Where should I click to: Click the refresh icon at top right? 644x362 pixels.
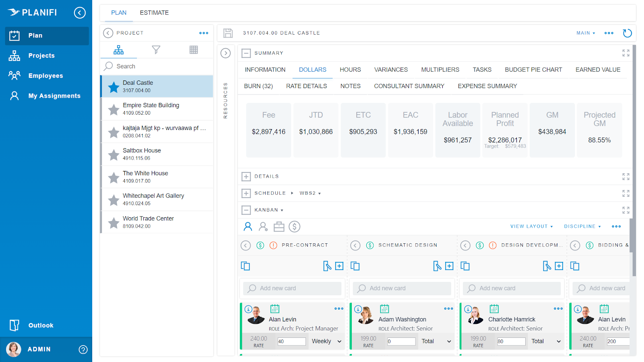(627, 33)
